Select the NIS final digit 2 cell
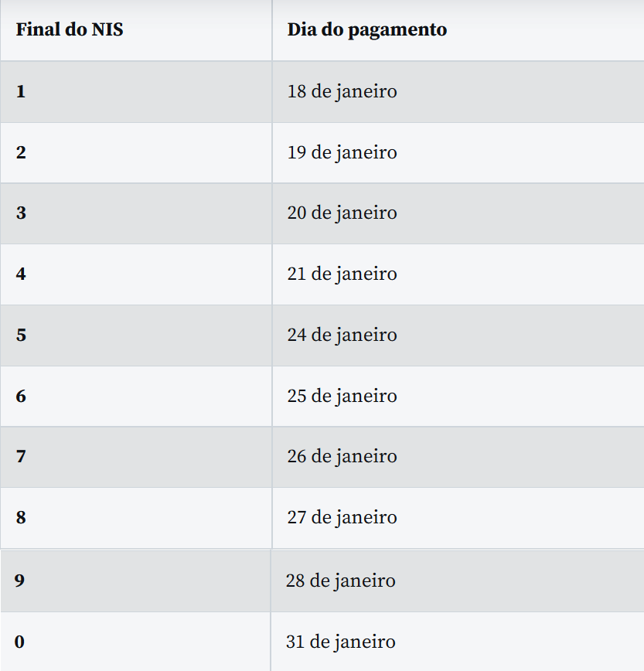The image size is (644, 671). [x=21, y=152]
